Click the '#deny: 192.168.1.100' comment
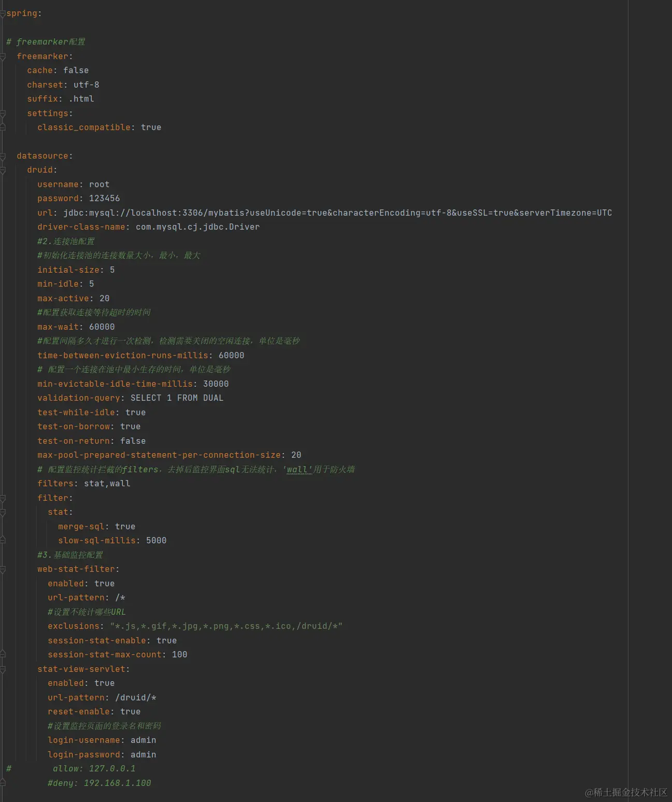 99,783
